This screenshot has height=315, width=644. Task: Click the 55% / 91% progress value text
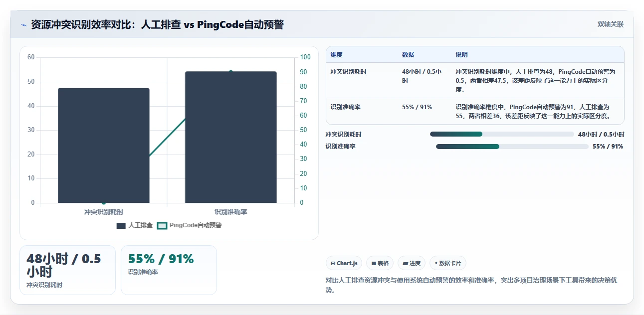[x=608, y=147]
